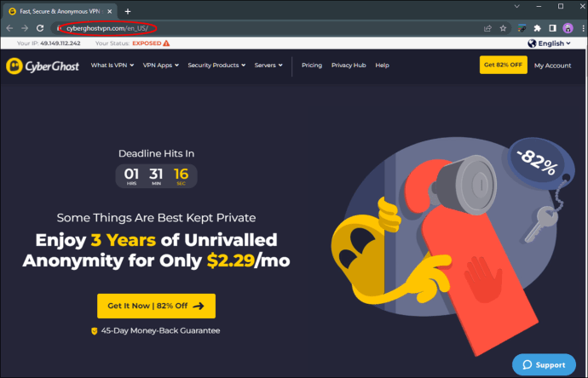
Task: Click the vertical scrollbar on the page
Action: [585, 214]
